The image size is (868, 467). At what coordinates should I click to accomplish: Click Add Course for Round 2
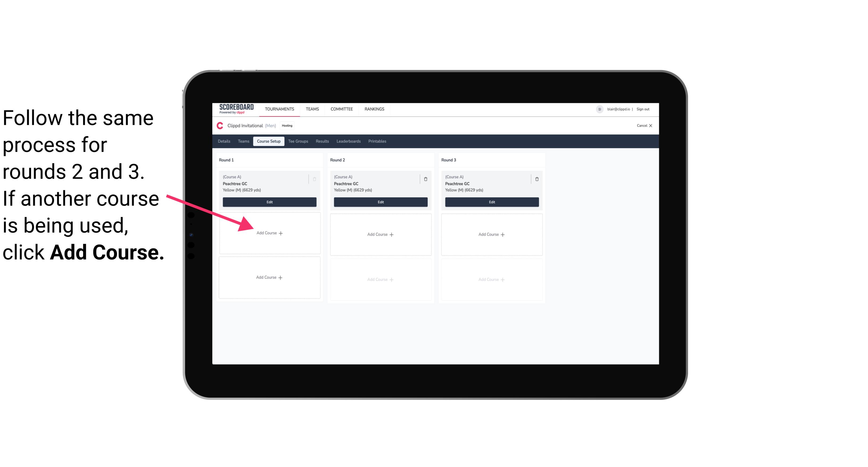[x=380, y=234]
